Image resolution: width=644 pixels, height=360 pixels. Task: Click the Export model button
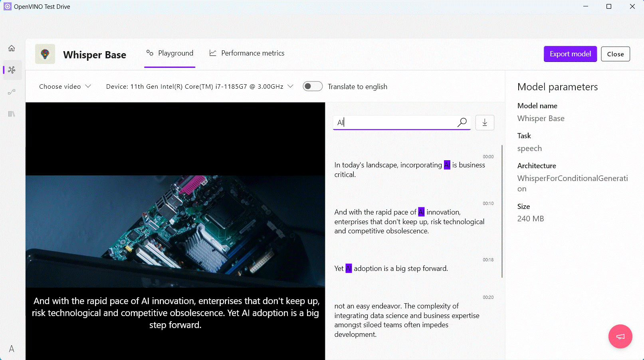pyautogui.click(x=570, y=54)
